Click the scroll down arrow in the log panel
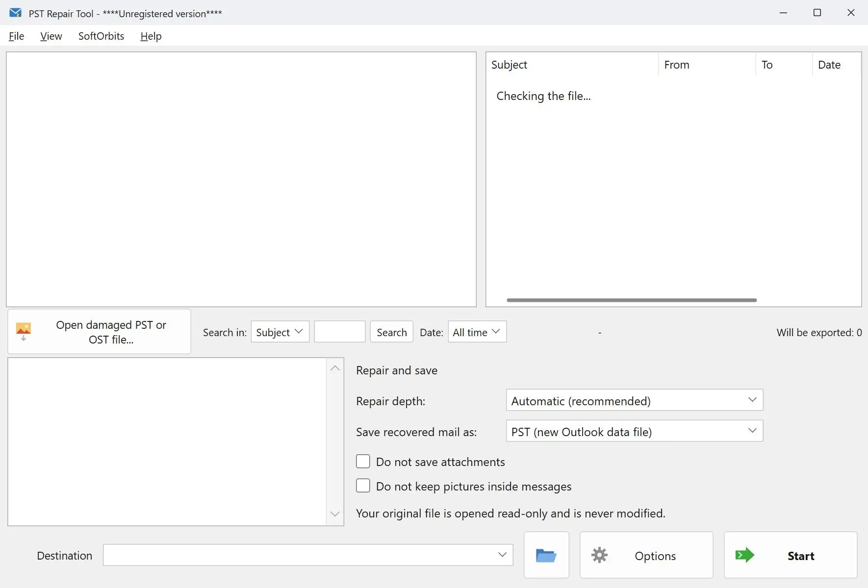The height and width of the screenshot is (588, 868). (x=335, y=514)
